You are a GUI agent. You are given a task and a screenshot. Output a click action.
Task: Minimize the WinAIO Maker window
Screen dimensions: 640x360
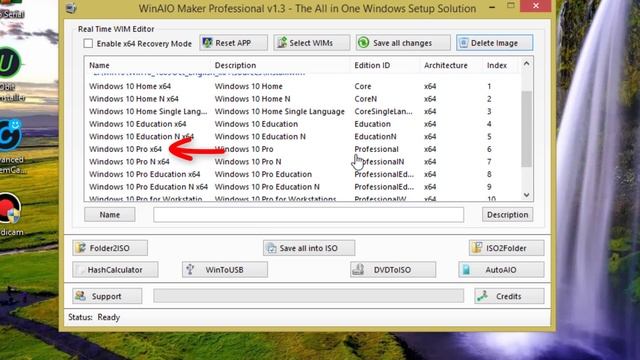coord(492,7)
